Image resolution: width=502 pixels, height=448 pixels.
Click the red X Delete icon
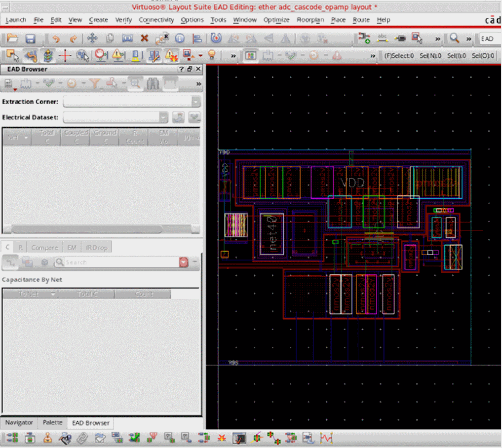click(144, 38)
